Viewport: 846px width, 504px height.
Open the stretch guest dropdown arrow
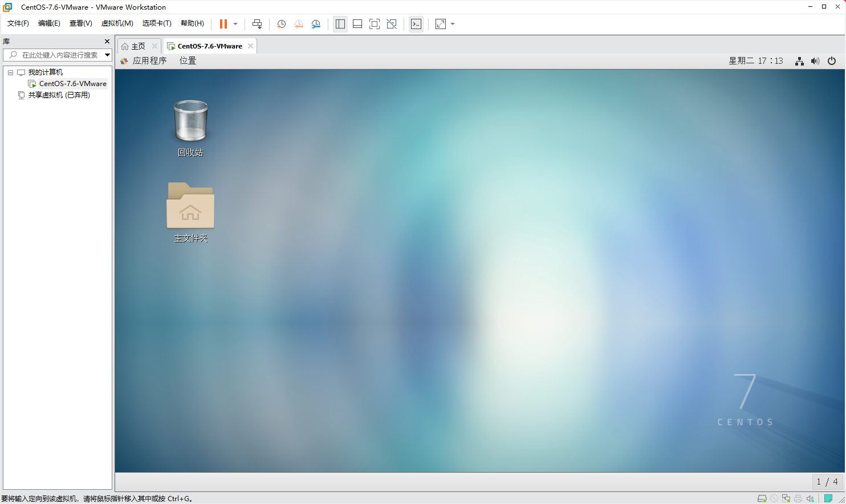453,24
